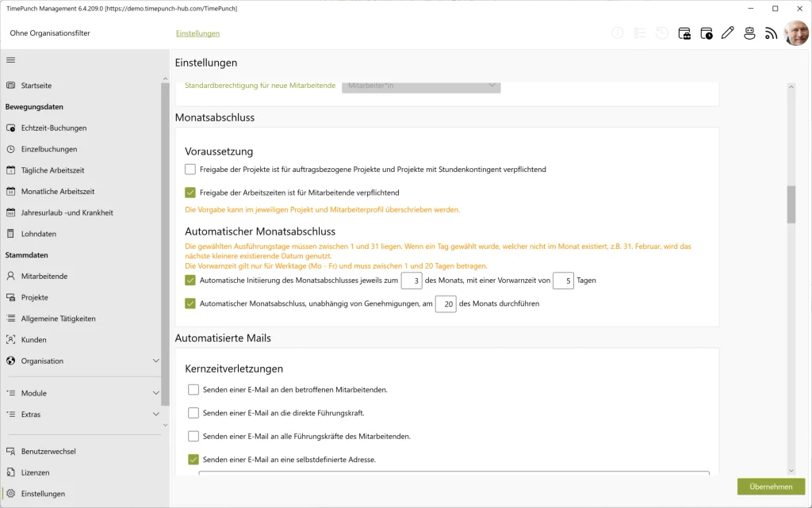This screenshot has width=812, height=508.
Task: Click Jahresurlaub -und Krankheit calendar icon
Action: [10, 212]
